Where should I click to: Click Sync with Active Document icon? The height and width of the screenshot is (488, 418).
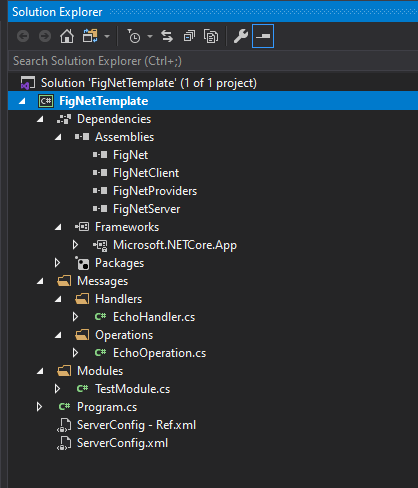click(x=167, y=36)
